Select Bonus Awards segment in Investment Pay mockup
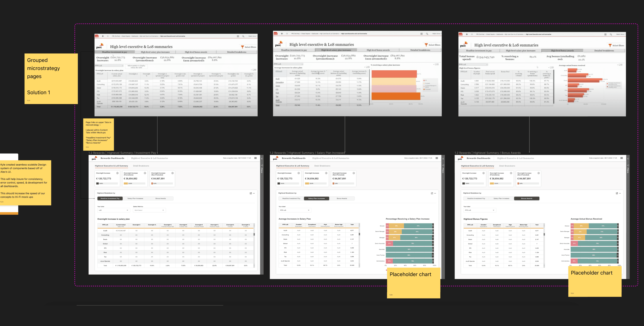Viewport: 644px width, 326px height. [160, 199]
